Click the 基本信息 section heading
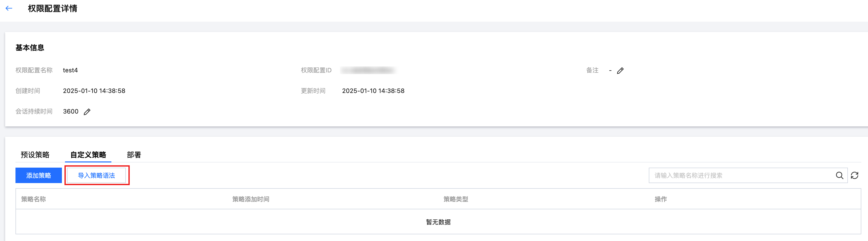The width and height of the screenshot is (868, 241). (30, 48)
